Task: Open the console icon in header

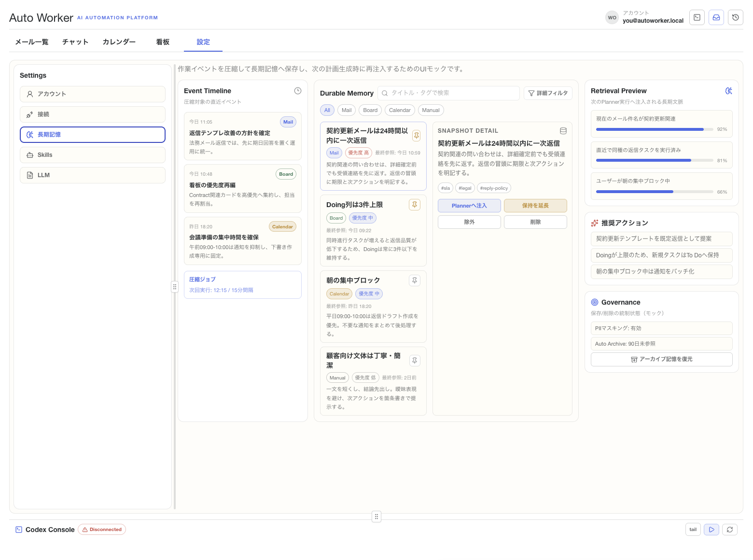Action: (697, 17)
